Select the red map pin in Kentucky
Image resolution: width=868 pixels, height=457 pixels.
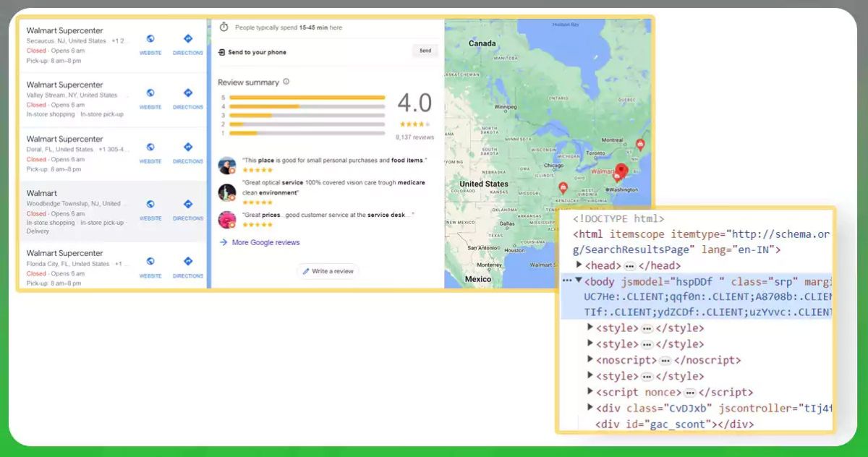coord(563,188)
